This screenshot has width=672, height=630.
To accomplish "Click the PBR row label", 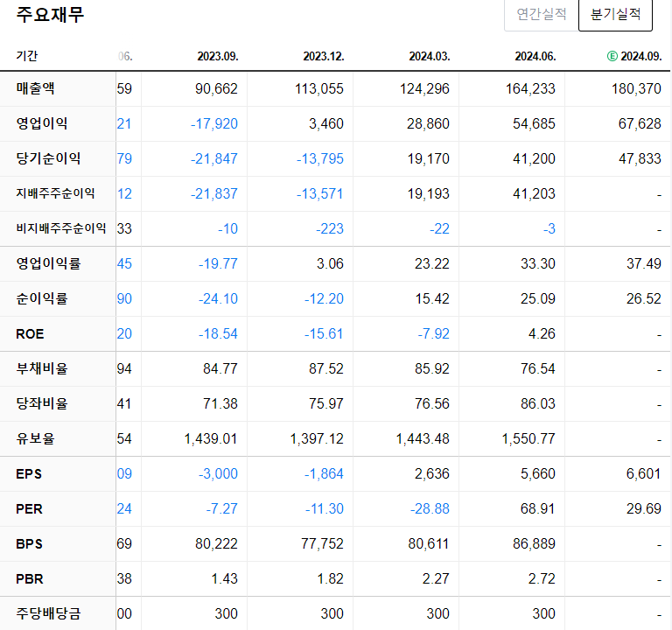I will (30, 579).
